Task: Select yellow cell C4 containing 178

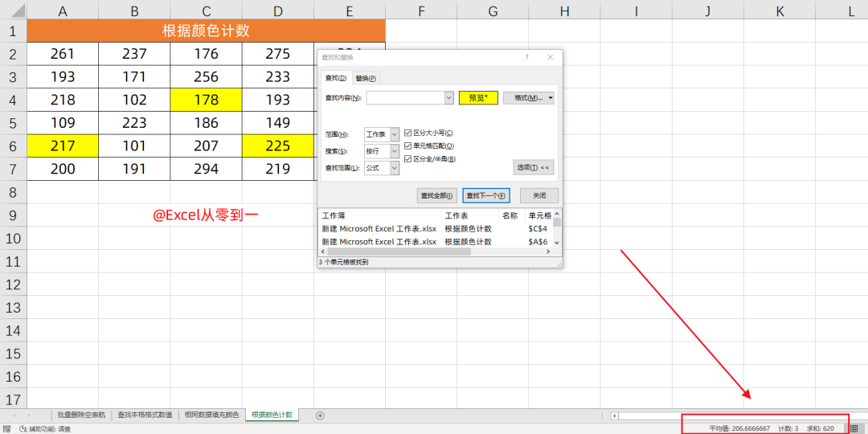Action: pyautogui.click(x=207, y=100)
